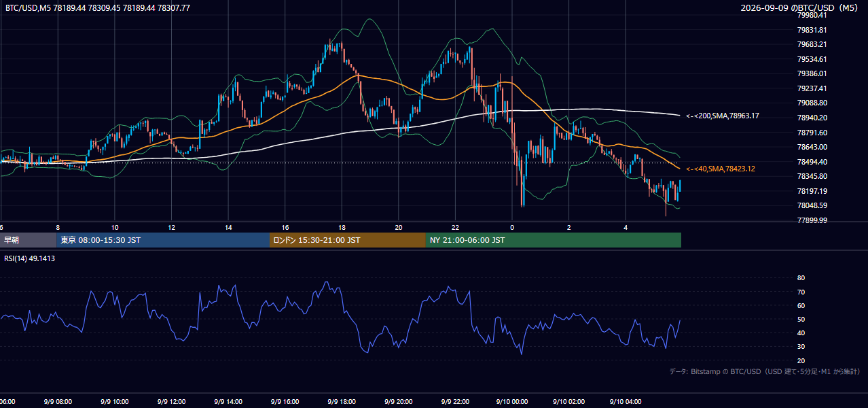Click the '9/10 00:00' bottom time label

(512, 402)
